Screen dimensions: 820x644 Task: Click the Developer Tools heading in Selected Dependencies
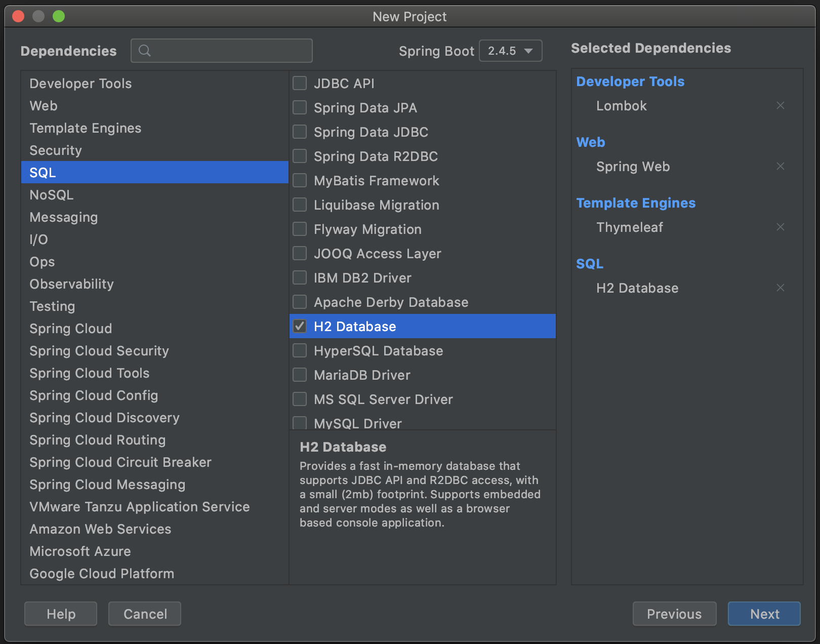[x=630, y=82]
